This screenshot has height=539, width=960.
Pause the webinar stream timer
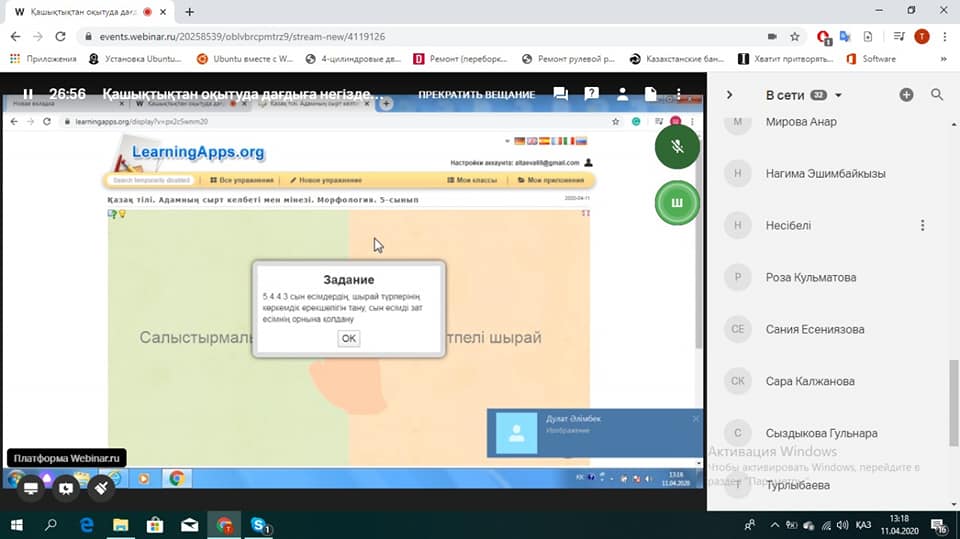pos(28,94)
